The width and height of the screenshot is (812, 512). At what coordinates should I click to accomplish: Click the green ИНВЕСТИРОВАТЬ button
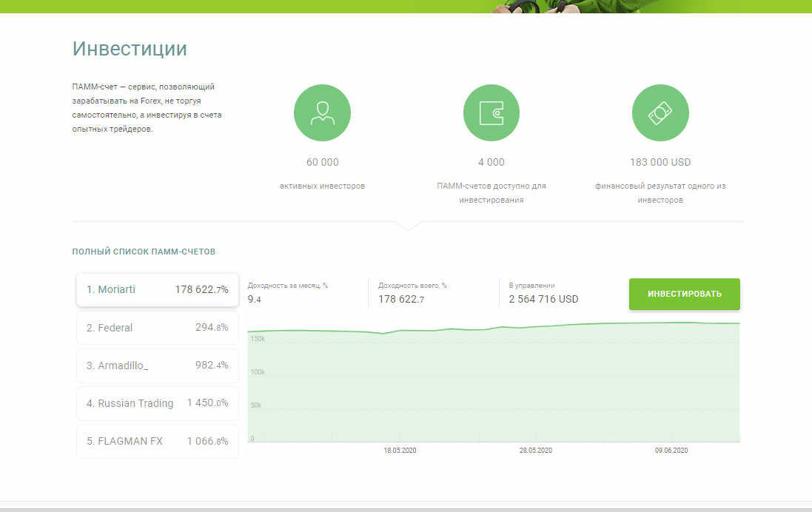[684, 294]
